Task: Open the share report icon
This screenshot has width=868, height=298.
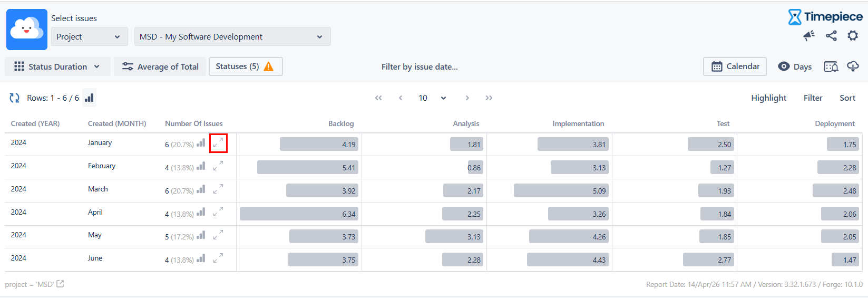Action: click(831, 35)
